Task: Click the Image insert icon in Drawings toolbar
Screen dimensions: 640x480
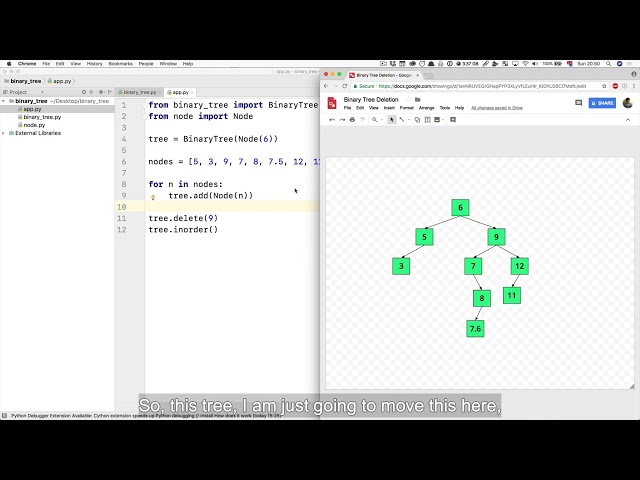Action: tap(437, 120)
